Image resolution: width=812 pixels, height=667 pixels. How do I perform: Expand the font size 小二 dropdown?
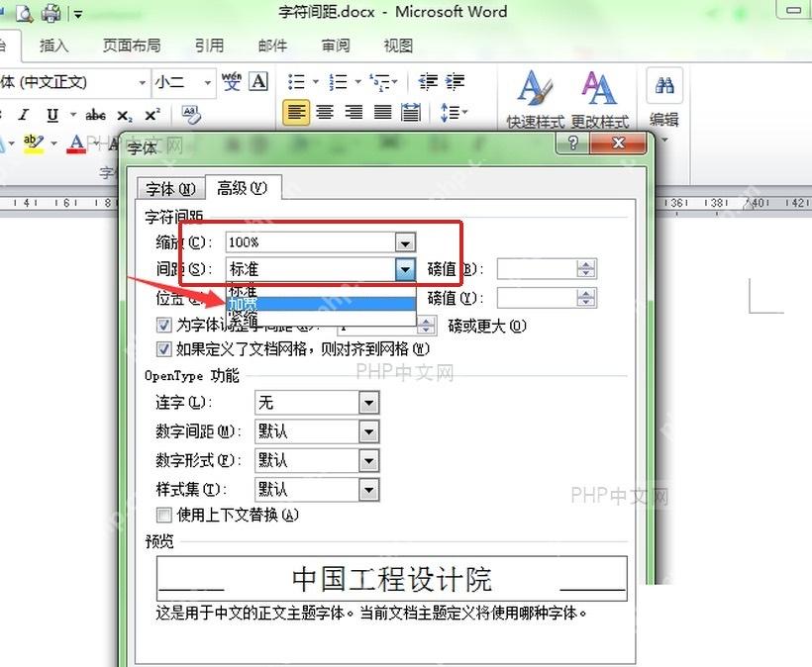pos(208,83)
